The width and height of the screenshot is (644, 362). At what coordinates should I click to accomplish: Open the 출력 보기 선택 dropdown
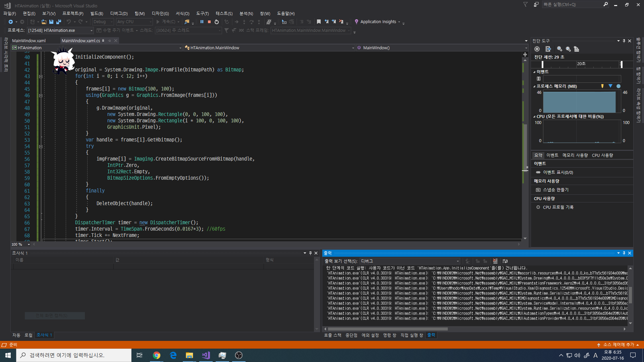click(457, 261)
